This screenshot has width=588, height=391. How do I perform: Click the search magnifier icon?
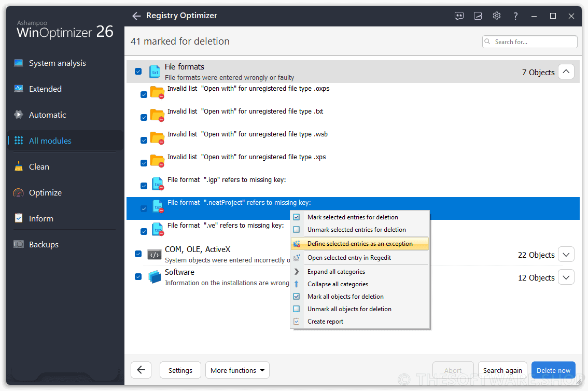487,41
